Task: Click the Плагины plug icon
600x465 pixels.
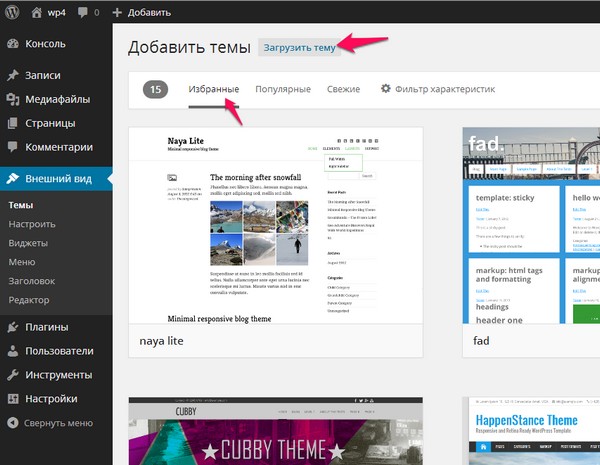Action: (13, 327)
